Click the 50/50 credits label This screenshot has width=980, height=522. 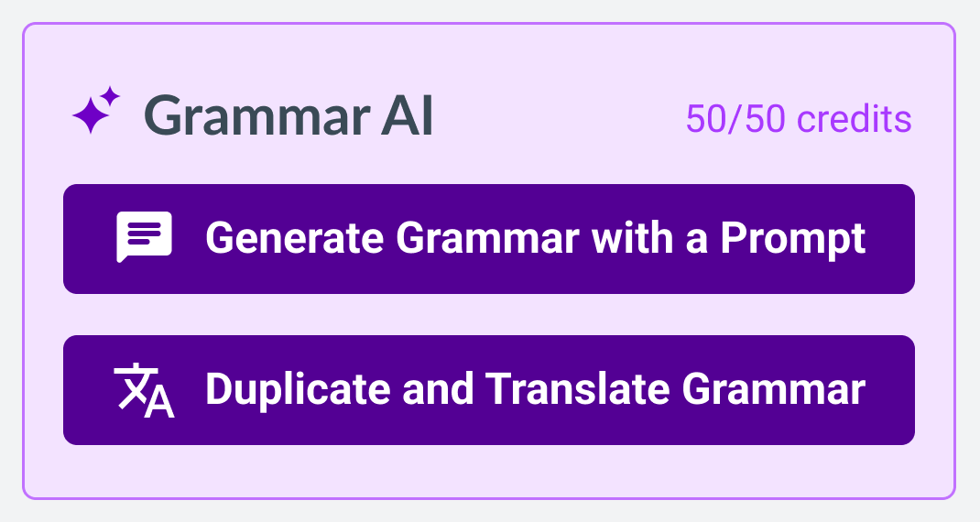point(799,118)
